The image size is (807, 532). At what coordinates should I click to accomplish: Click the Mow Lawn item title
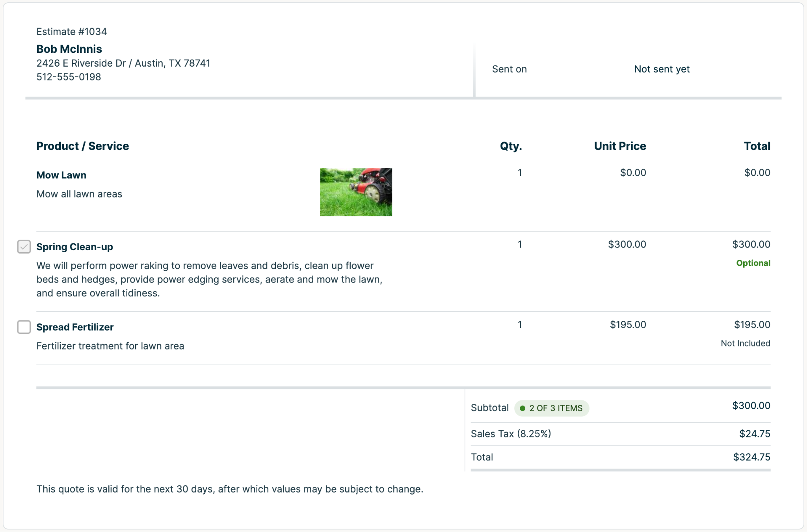[x=61, y=175]
